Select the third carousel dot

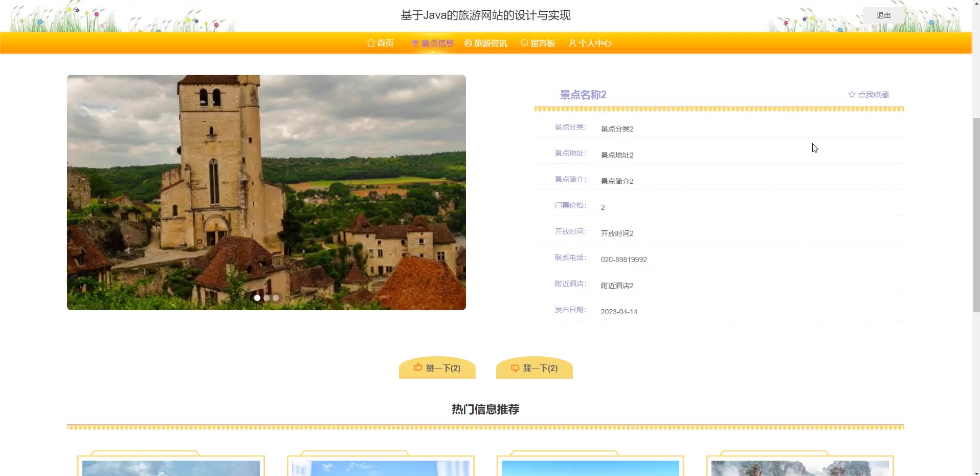pos(276,298)
